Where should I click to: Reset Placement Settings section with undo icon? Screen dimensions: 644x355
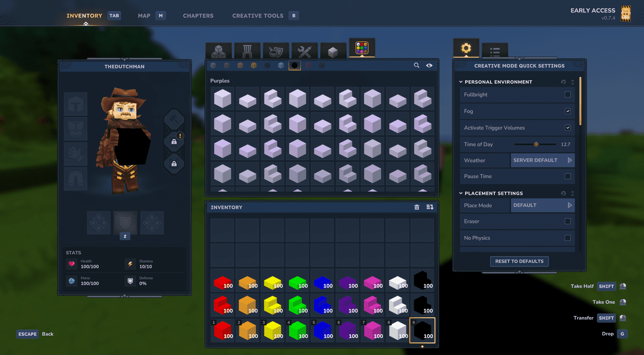pyautogui.click(x=564, y=193)
